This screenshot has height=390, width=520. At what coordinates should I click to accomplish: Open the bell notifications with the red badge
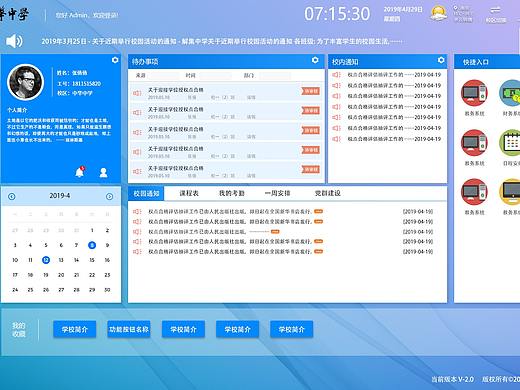[x=80, y=172]
